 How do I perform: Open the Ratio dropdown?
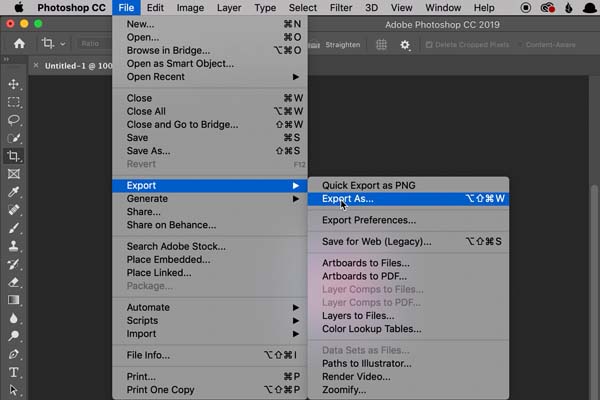tap(95, 44)
